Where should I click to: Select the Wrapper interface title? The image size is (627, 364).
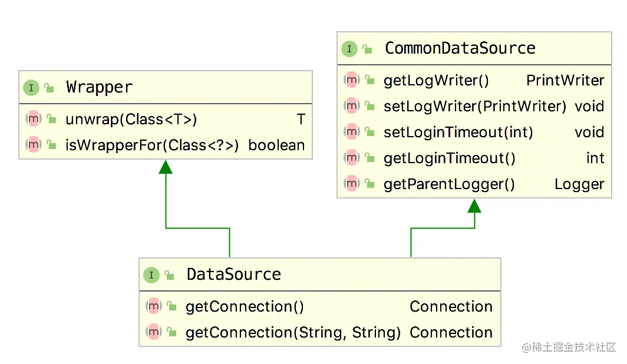coord(100,88)
